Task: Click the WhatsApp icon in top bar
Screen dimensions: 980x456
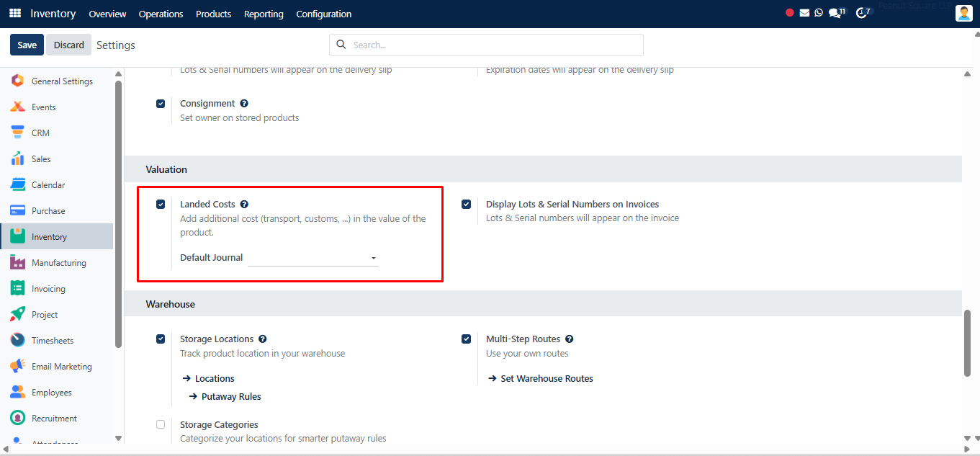Action: coord(819,13)
